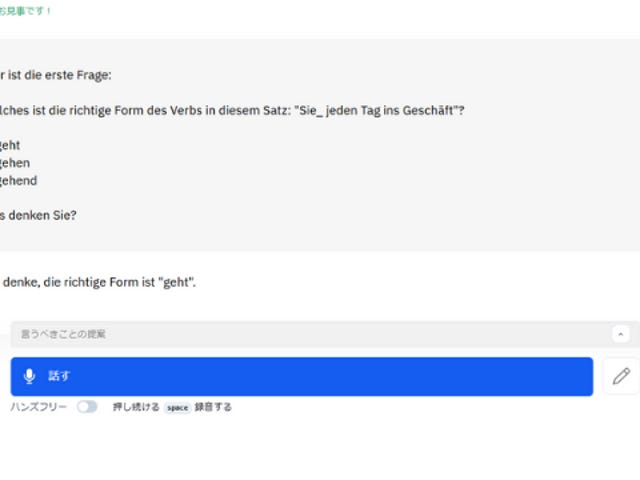Open the pencil edit icon for typing
The width and height of the screenshot is (640, 480).
pos(621,376)
